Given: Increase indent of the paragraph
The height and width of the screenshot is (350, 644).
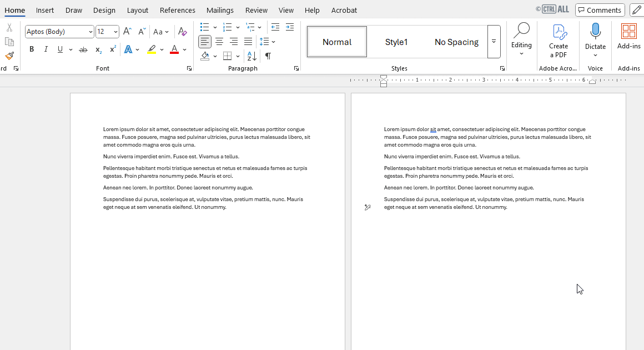Looking at the screenshot, I should 289,27.
